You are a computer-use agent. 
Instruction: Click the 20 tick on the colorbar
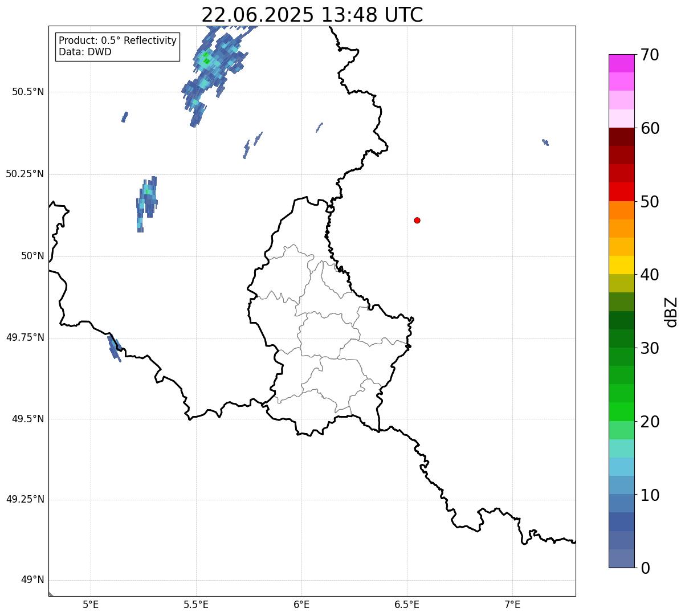click(x=650, y=422)
